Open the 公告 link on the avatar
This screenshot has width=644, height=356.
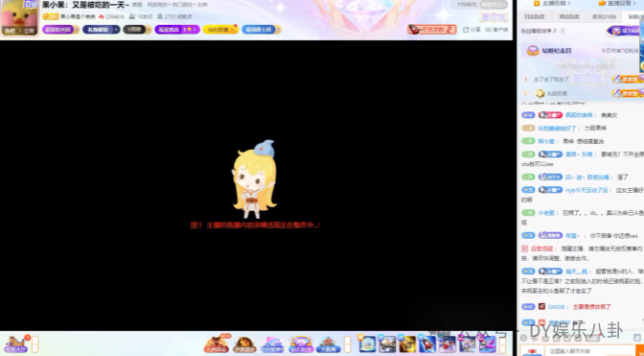tap(29, 31)
